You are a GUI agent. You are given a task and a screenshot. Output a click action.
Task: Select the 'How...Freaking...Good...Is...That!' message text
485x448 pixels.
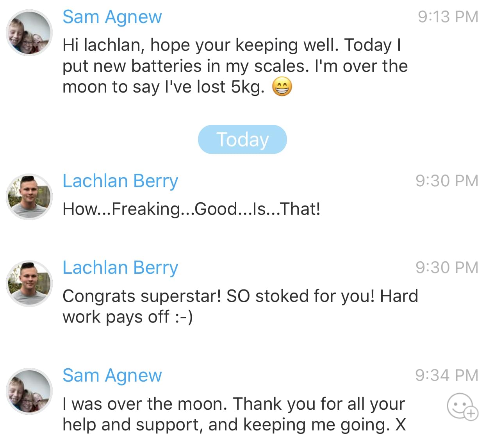(191, 209)
